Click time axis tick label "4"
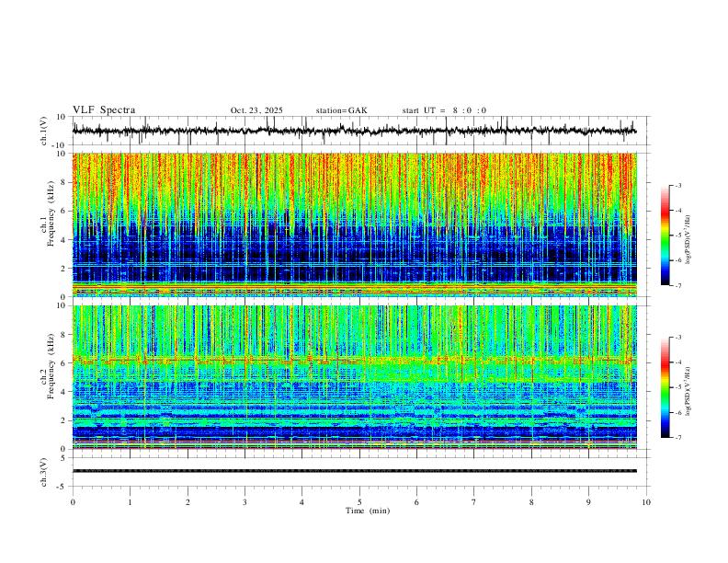The height and width of the screenshot is (563, 728). (x=301, y=502)
